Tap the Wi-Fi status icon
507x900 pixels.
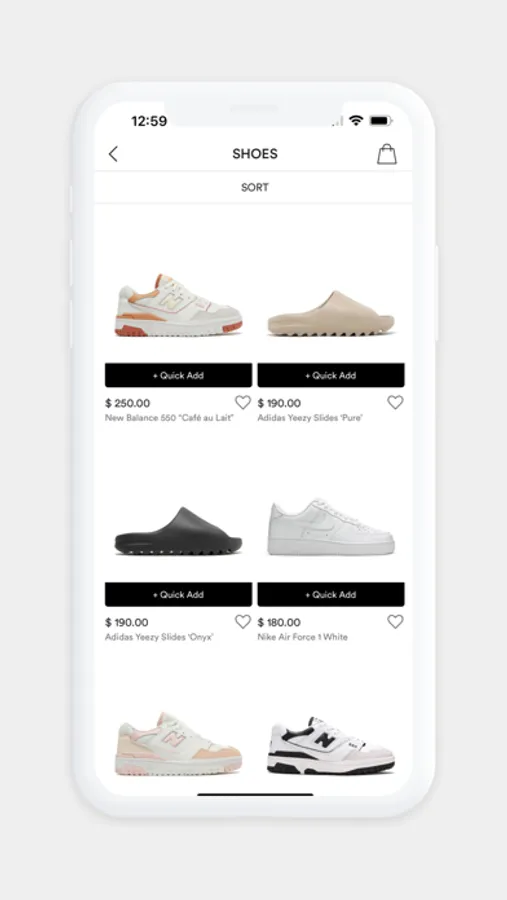(356, 121)
